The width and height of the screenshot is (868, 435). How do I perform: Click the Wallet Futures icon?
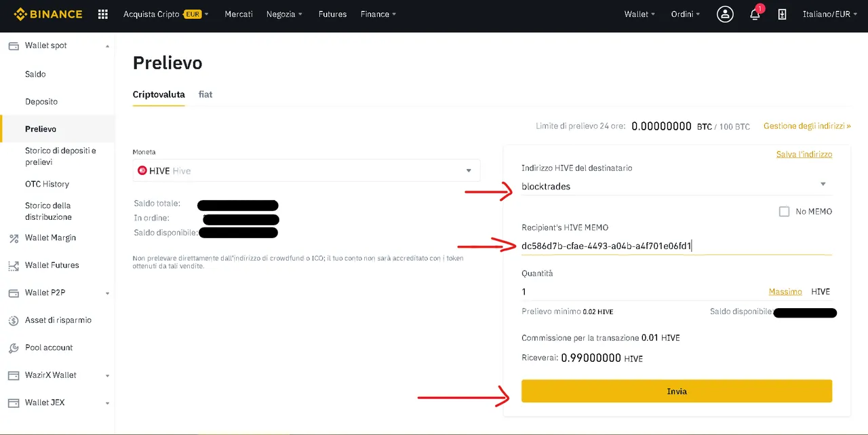13,265
